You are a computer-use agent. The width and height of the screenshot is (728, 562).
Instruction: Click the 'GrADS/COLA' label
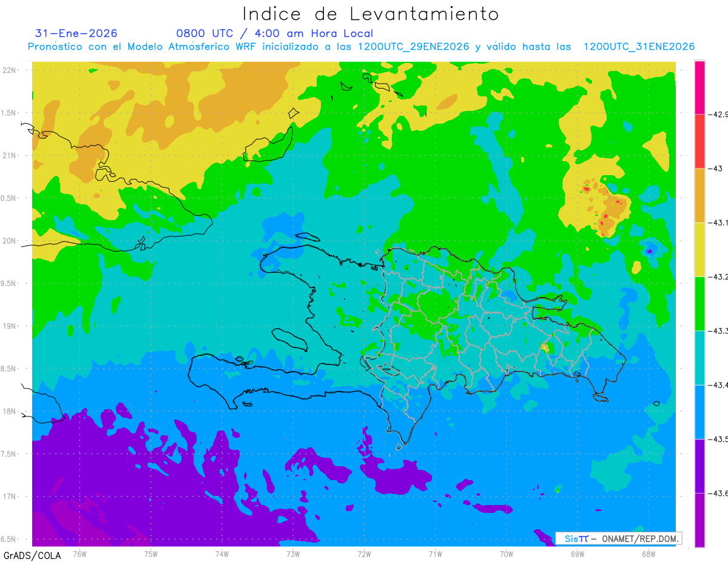coord(32,555)
